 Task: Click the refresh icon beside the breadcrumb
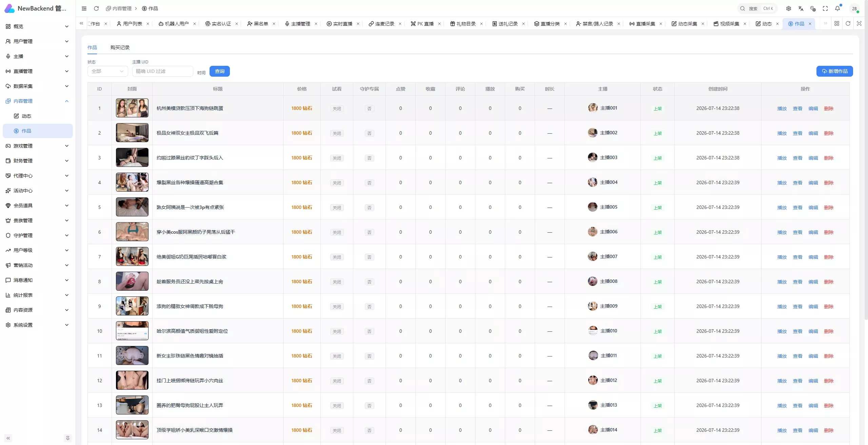coord(96,8)
